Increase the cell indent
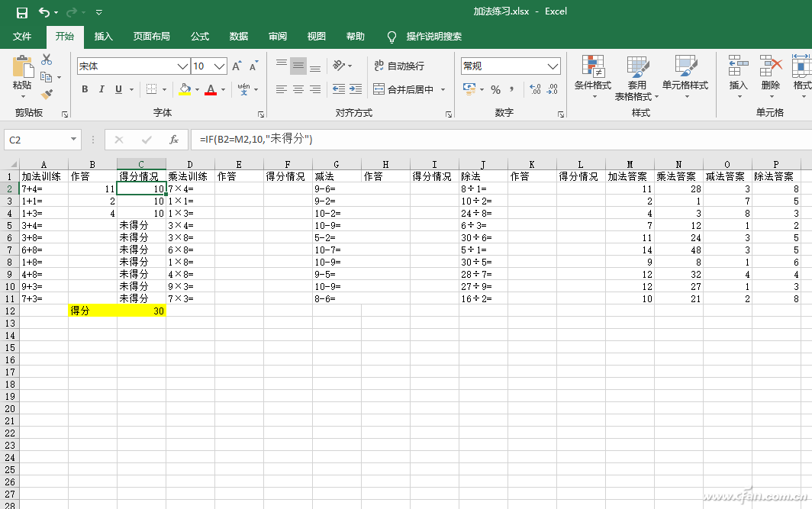The height and width of the screenshot is (509, 812). [356, 89]
